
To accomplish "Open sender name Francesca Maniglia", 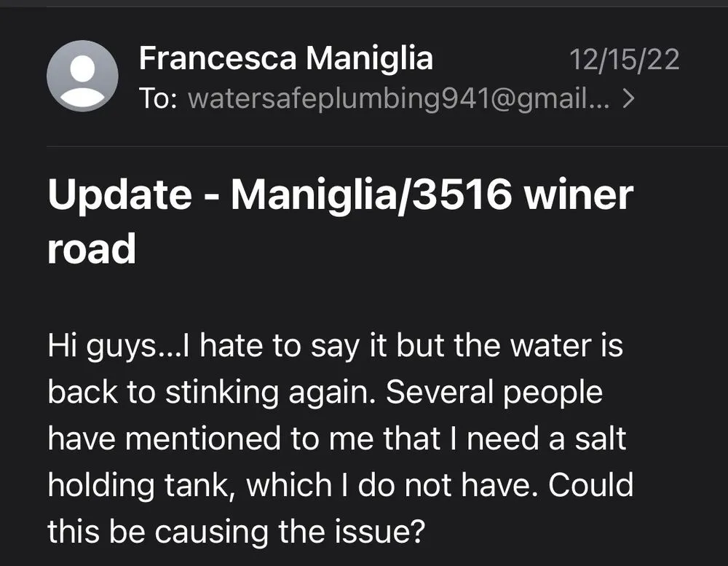I will point(285,59).
